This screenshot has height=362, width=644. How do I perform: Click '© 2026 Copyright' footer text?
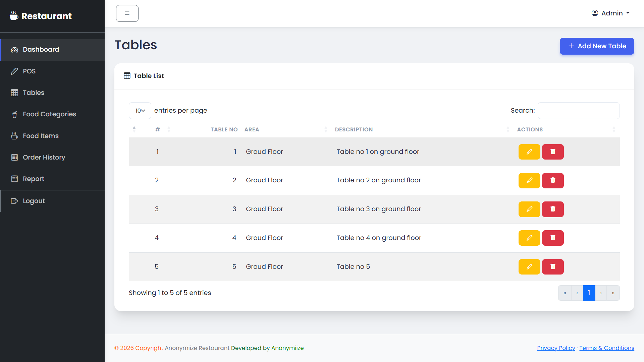[139, 348]
